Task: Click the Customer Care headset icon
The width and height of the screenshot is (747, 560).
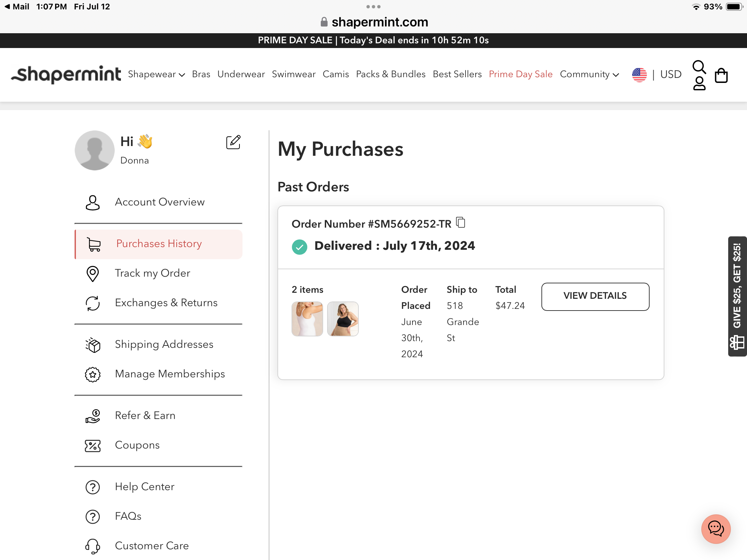Action: point(92,546)
